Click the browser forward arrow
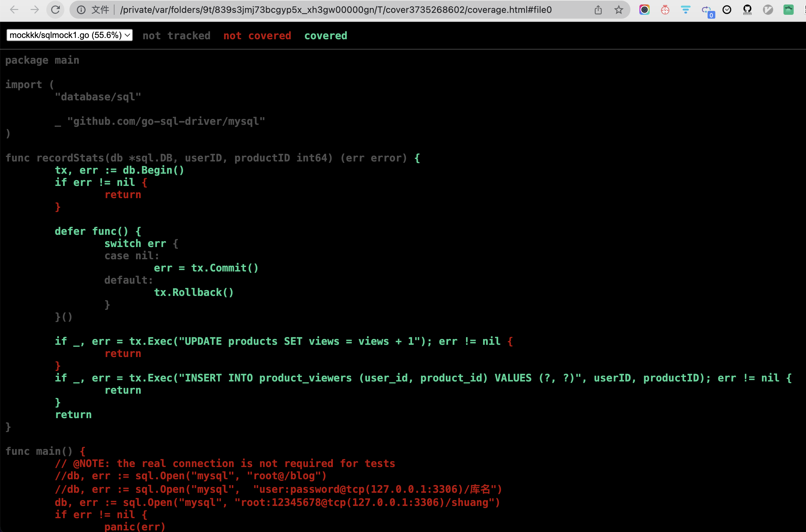 point(35,10)
